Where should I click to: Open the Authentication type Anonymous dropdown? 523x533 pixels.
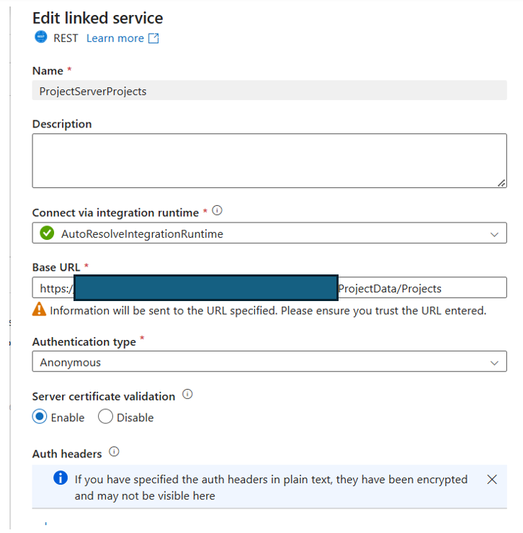[269, 362]
